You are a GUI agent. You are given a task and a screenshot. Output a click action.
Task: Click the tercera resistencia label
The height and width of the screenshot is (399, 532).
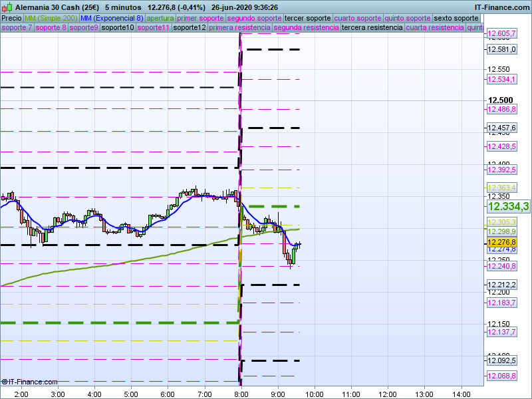click(372, 28)
